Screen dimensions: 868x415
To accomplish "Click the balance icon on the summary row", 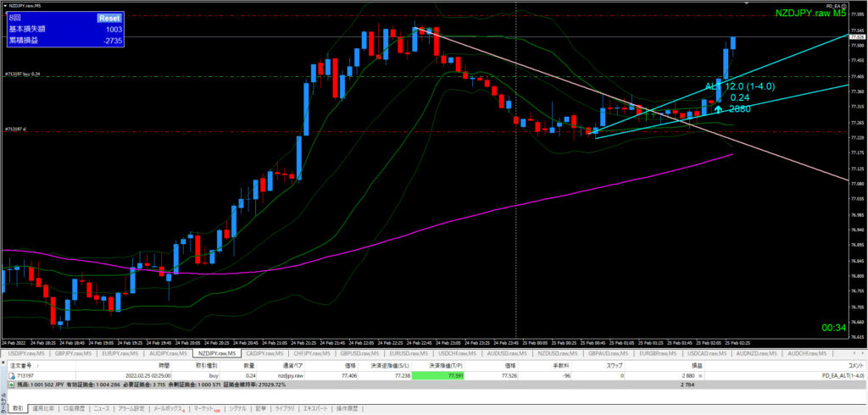I will pos(11,384).
